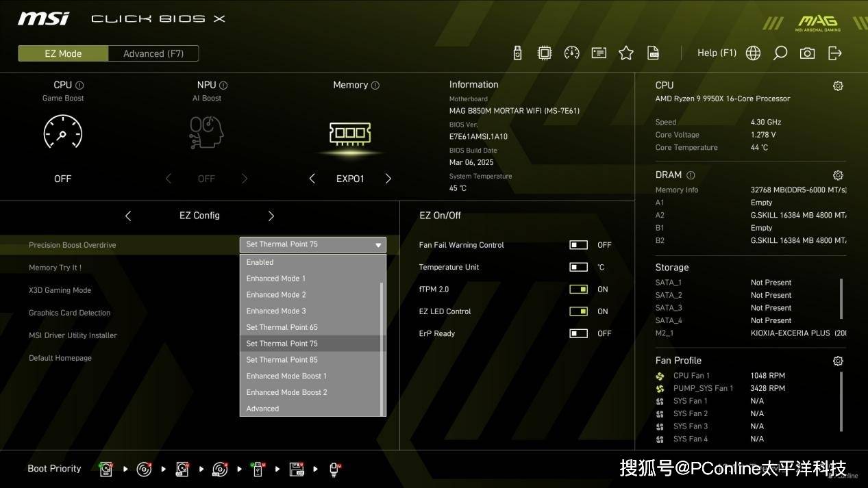Open the Fan Profile settings gear

click(838, 361)
